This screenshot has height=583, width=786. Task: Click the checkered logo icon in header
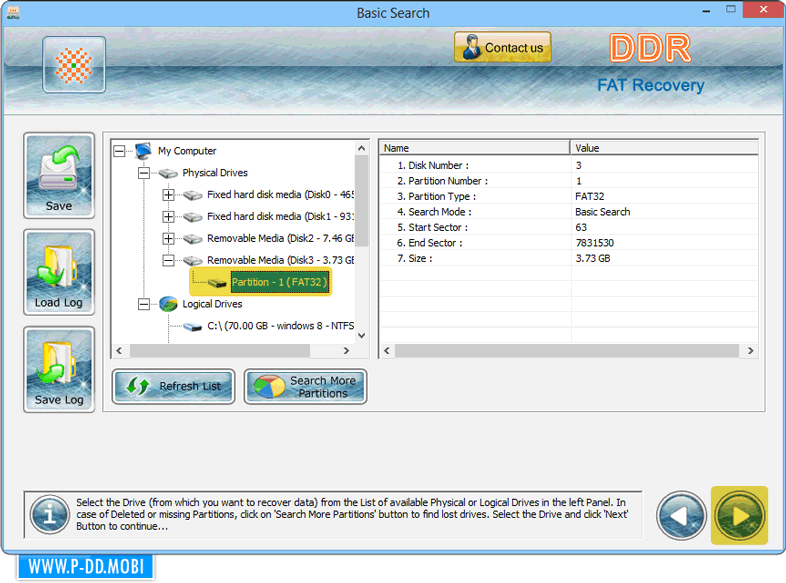[74, 64]
